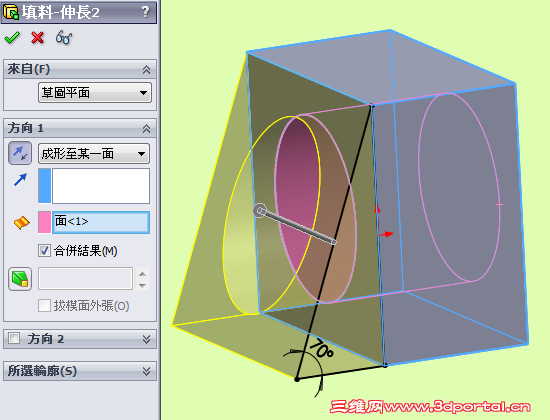Viewport: 550px width, 420px height.
Task: Click the 填料-伸長2 panel title
Action: 61,12
